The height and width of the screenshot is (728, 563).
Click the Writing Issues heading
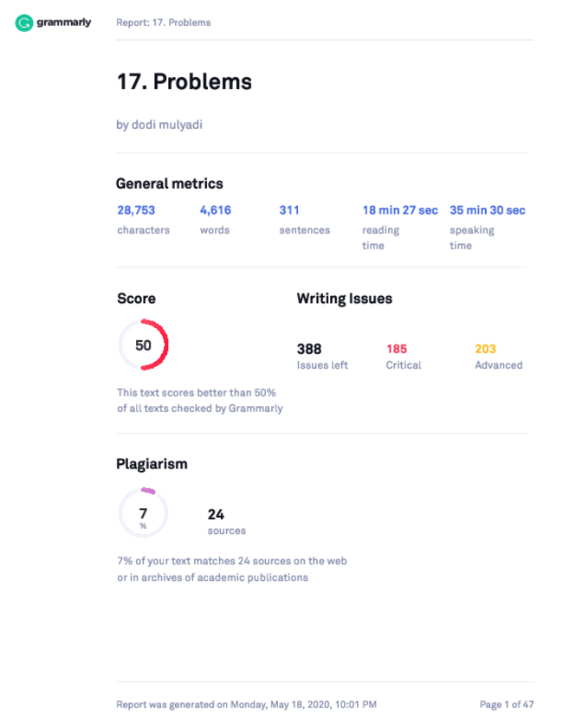(344, 299)
